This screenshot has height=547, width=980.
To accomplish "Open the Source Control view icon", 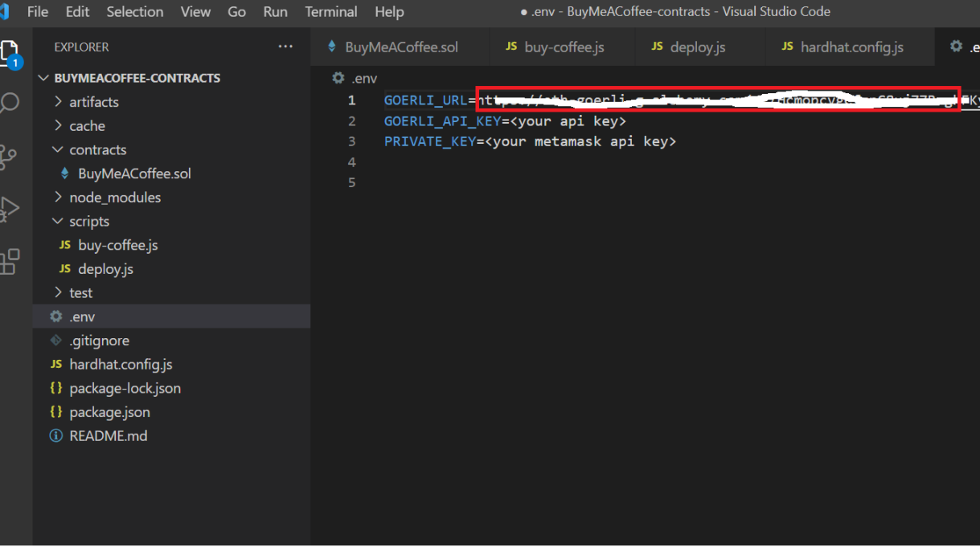I will point(9,156).
